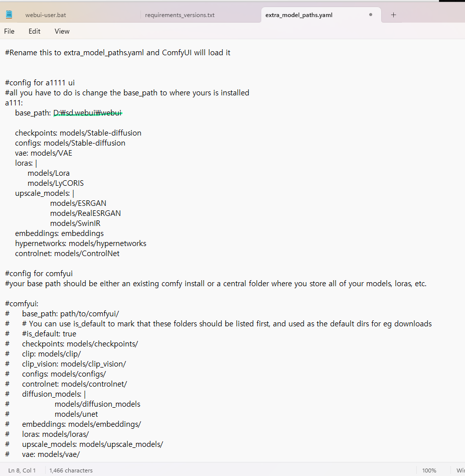Switch to the webui-user.bat tab
465x476 pixels.
click(46, 15)
